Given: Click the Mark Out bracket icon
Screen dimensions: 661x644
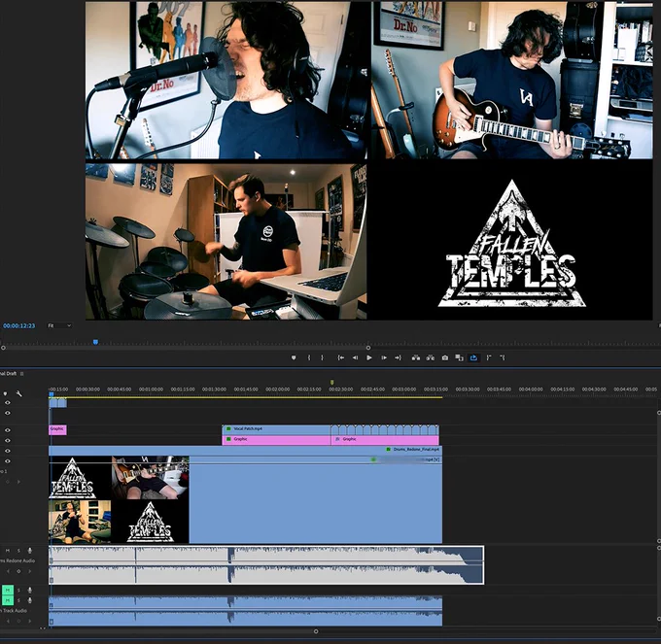Looking at the screenshot, I should pos(323,357).
